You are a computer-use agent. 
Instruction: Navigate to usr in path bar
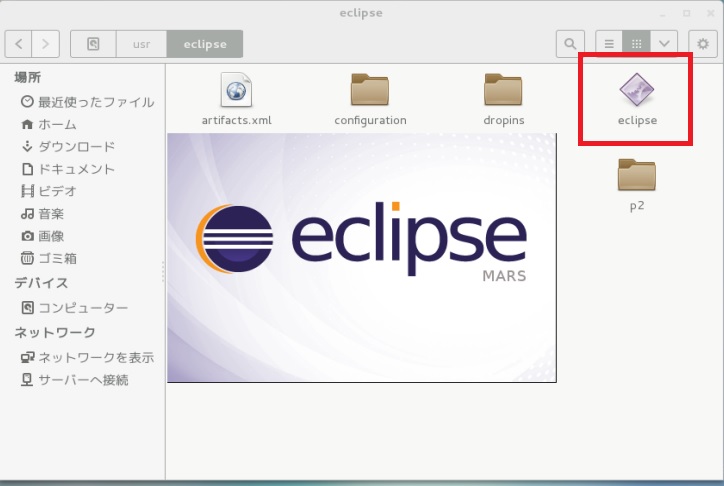click(x=141, y=44)
